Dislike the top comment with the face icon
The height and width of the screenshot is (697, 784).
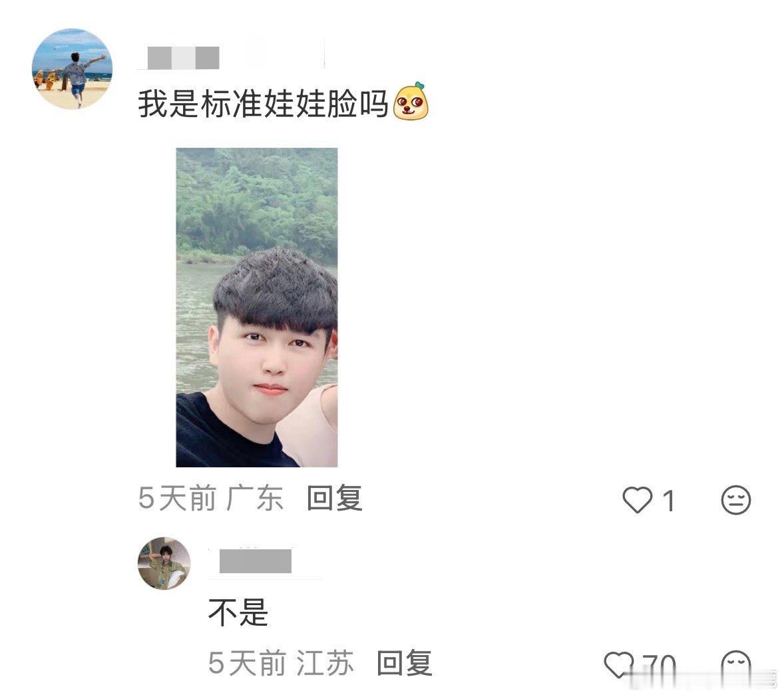[x=736, y=499]
